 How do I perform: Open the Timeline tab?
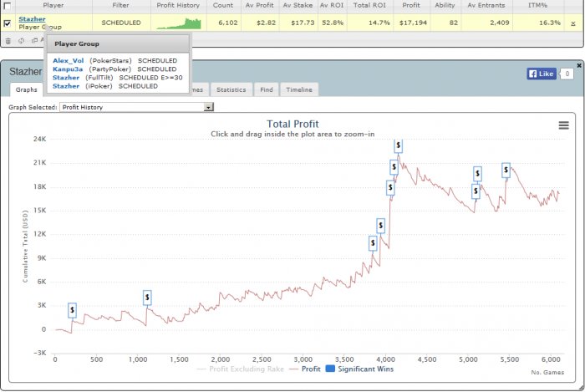pyautogui.click(x=299, y=89)
